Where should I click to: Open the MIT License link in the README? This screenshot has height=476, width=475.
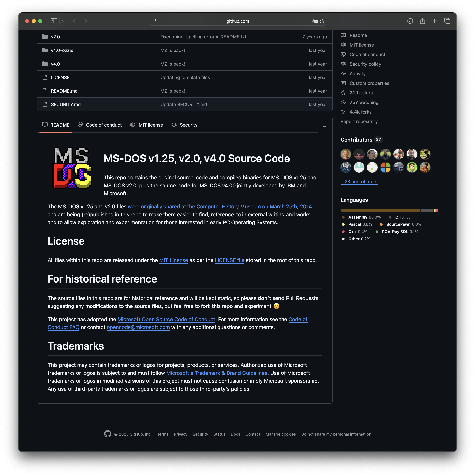173,260
